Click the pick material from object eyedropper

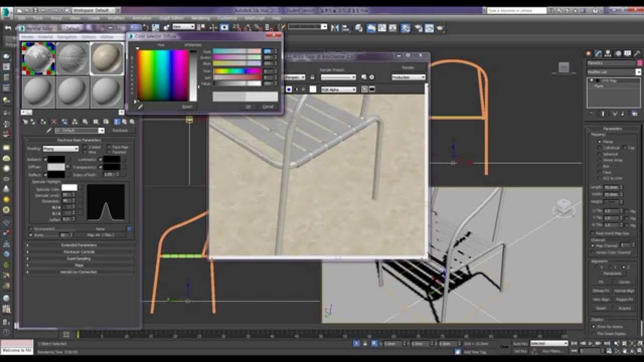49,130
